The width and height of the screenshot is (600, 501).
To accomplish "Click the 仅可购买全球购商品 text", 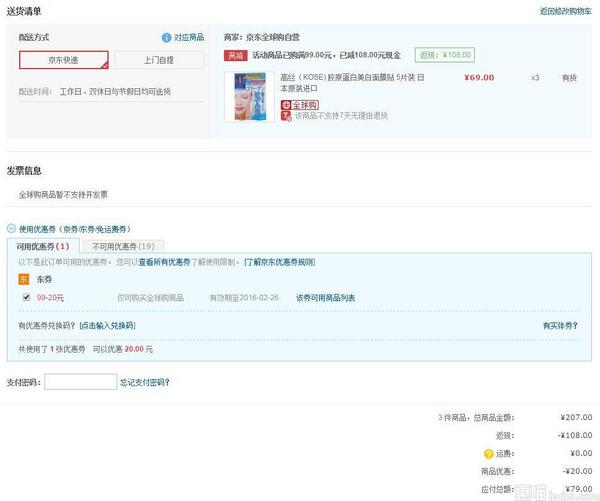I will coord(151,298).
